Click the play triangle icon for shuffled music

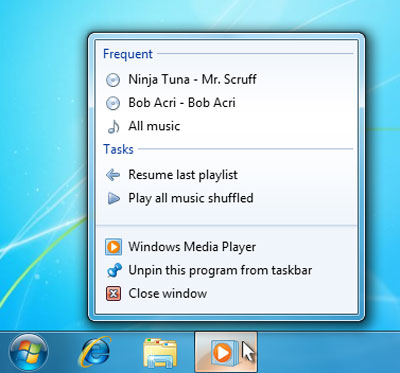tap(113, 199)
